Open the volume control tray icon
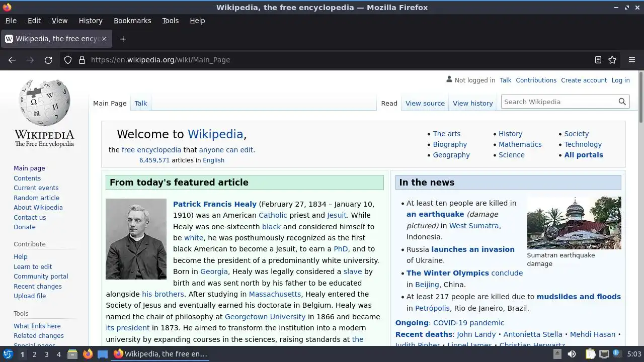This screenshot has width=644, height=362. tap(572, 354)
